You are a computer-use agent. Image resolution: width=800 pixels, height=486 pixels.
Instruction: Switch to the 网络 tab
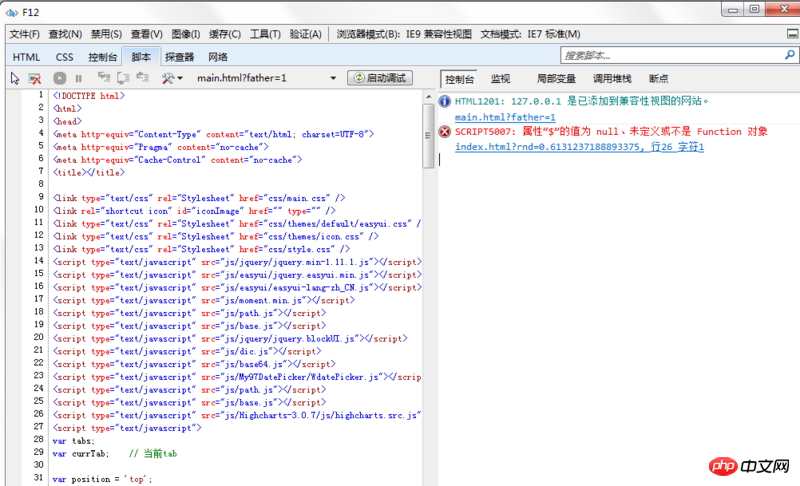pyautogui.click(x=218, y=57)
